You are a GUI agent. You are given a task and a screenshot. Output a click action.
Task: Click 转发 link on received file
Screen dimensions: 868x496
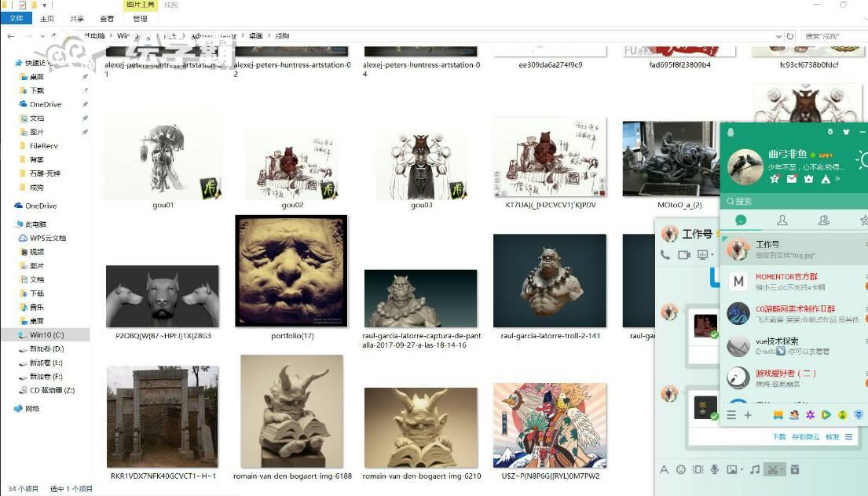click(832, 437)
